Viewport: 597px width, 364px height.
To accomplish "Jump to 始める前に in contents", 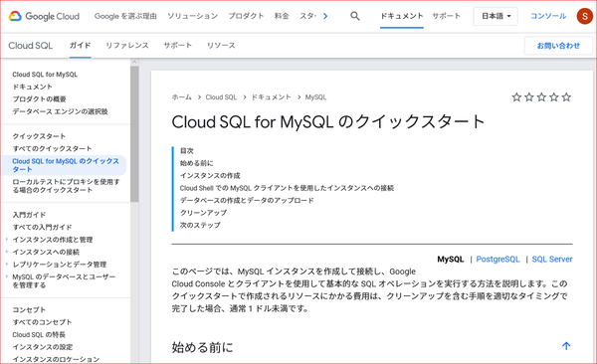I will pos(196,163).
